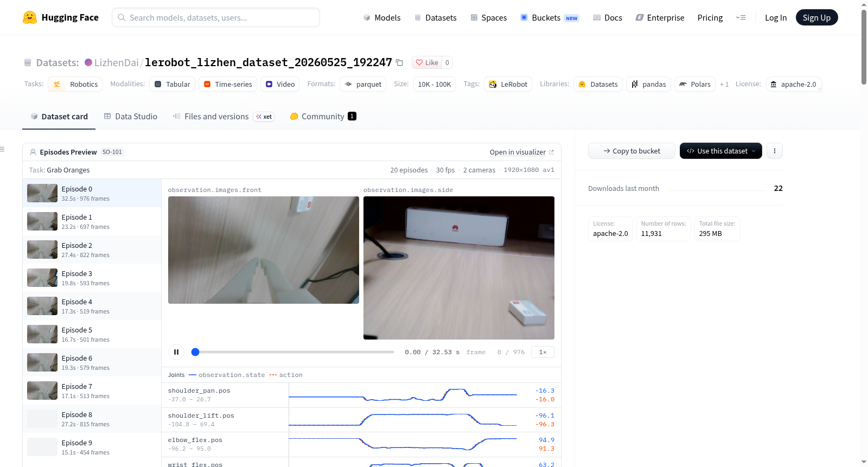Choose the Datasets library tag
Image resolution: width=868 pixels, height=467 pixels.
point(598,84)
